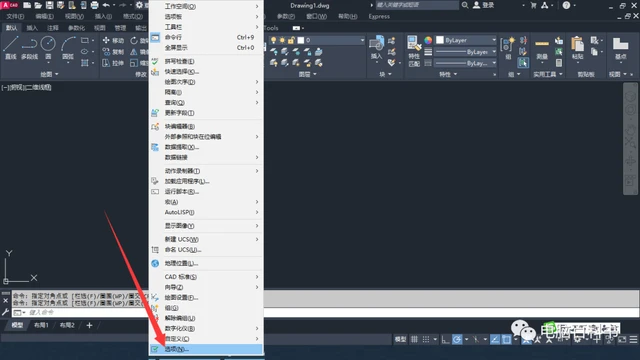The image size is (640, 360).
Task: Click the Stretch (拉伸) tool
Action: pyautogui.click(x=113, y=63)
